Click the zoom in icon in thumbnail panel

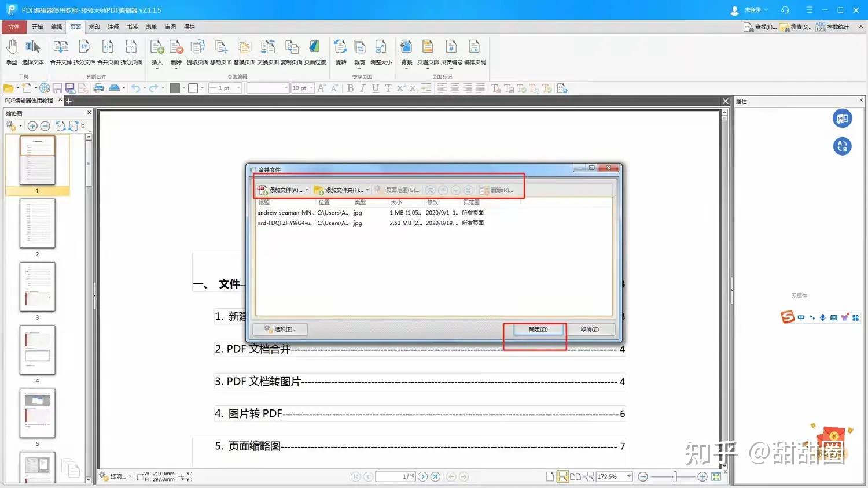click(32, 126)
